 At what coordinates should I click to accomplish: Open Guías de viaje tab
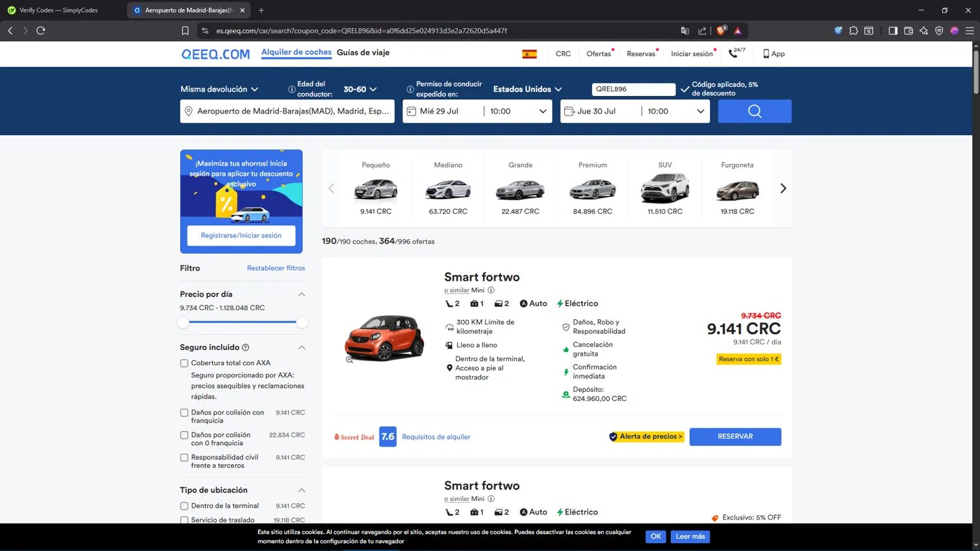(x=363, y=52)
